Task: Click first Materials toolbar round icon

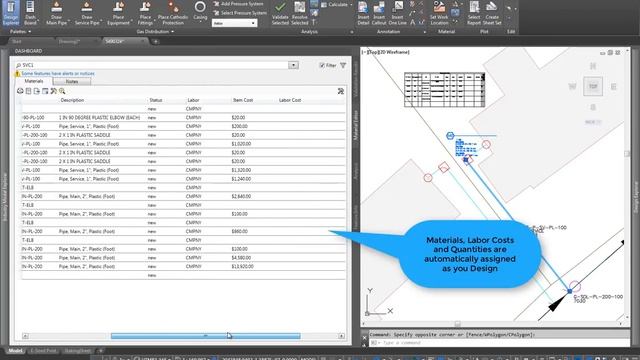Action: (x=20, y=91)
